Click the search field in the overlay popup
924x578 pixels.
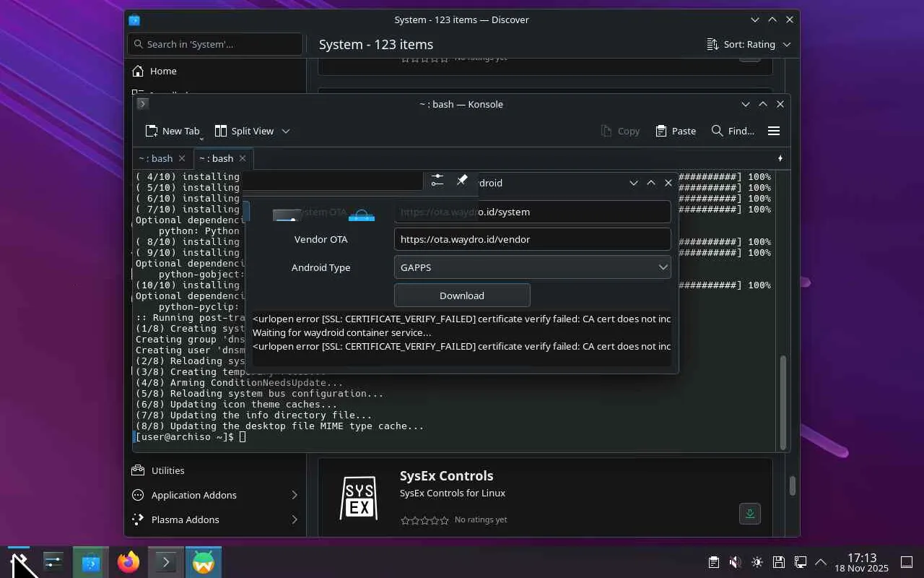click(x=332, y=181)
